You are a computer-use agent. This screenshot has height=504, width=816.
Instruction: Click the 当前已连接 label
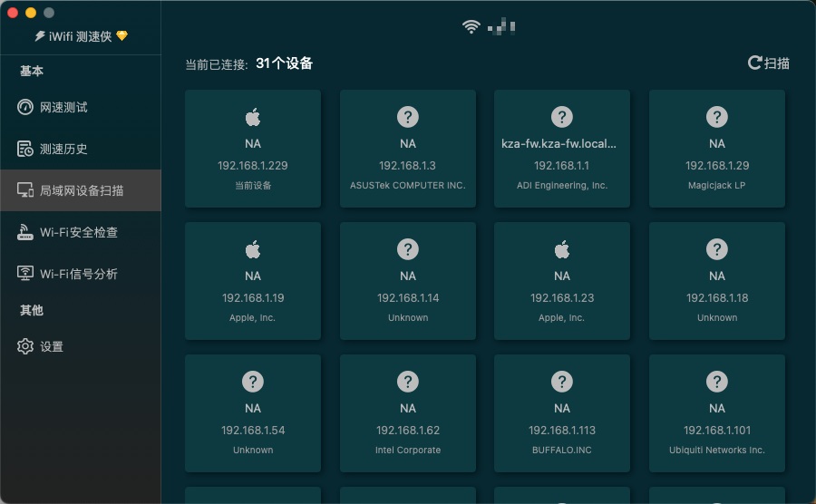(217, 64)
